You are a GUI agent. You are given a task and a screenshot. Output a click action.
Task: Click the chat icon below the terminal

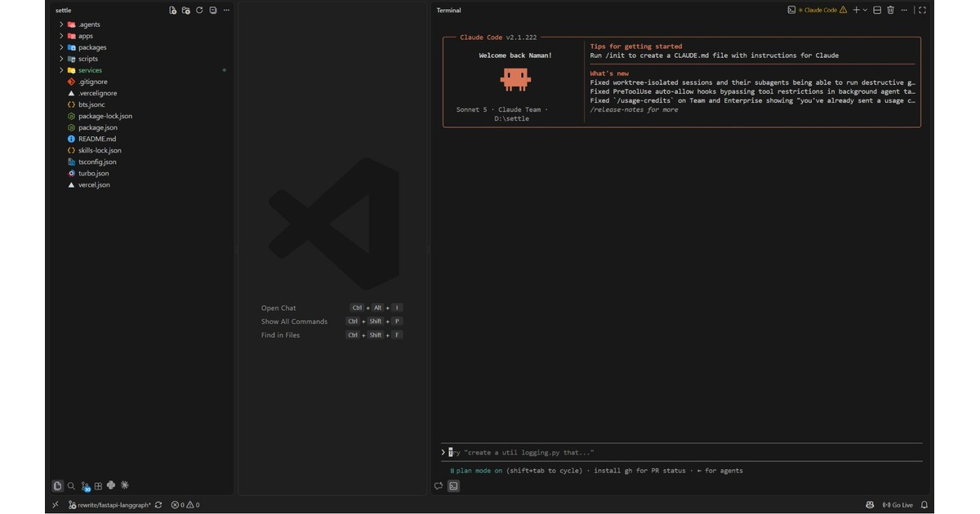439,486
